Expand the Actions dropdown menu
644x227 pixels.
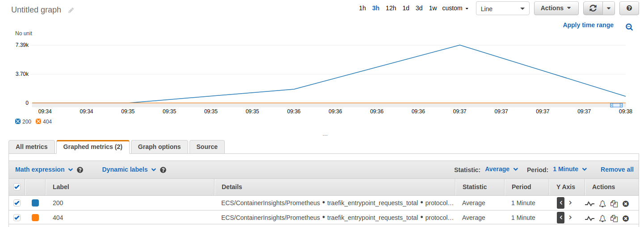[556, 8]
